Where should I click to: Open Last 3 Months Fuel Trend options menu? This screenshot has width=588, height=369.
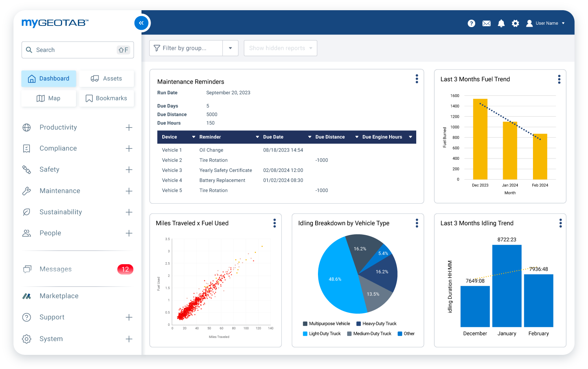(x=559, y=79)
